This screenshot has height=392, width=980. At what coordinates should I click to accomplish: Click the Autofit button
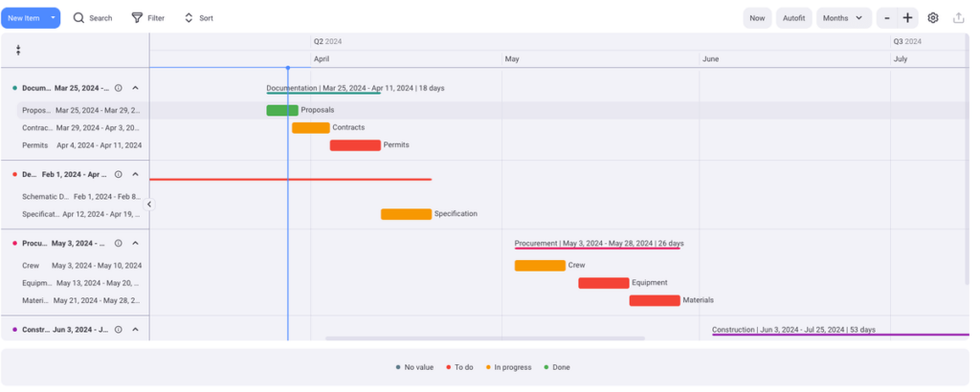click(x=793, y=18)
